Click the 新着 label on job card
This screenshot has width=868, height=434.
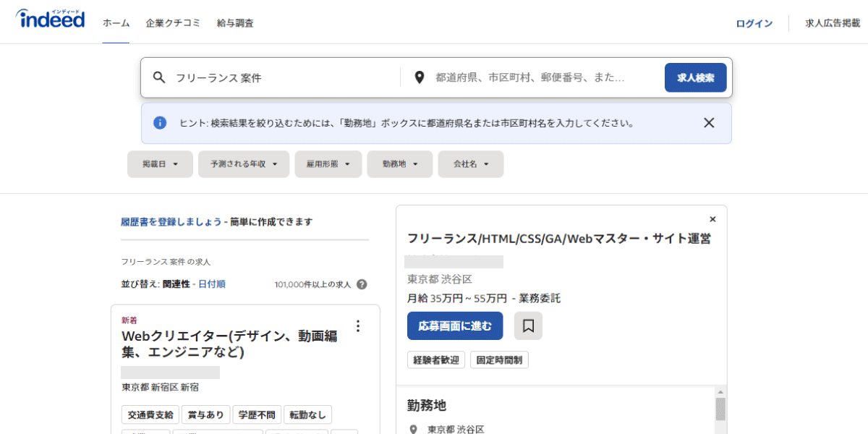point(129,320)
